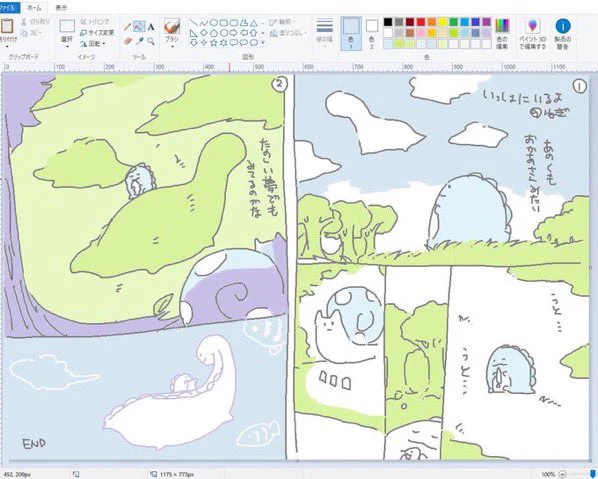Choose the Right triangle shape

click(x=194, y=33)
